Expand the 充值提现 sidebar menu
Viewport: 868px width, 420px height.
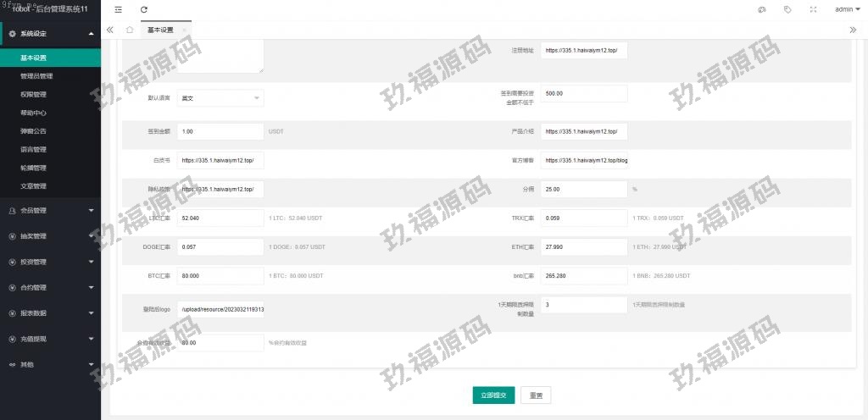(x=50, y=339)
